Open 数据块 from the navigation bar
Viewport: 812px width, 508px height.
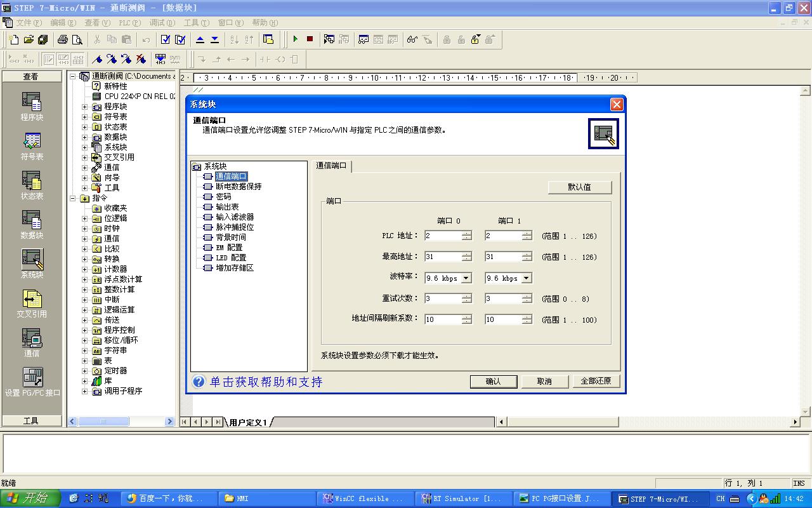[32, 224]
